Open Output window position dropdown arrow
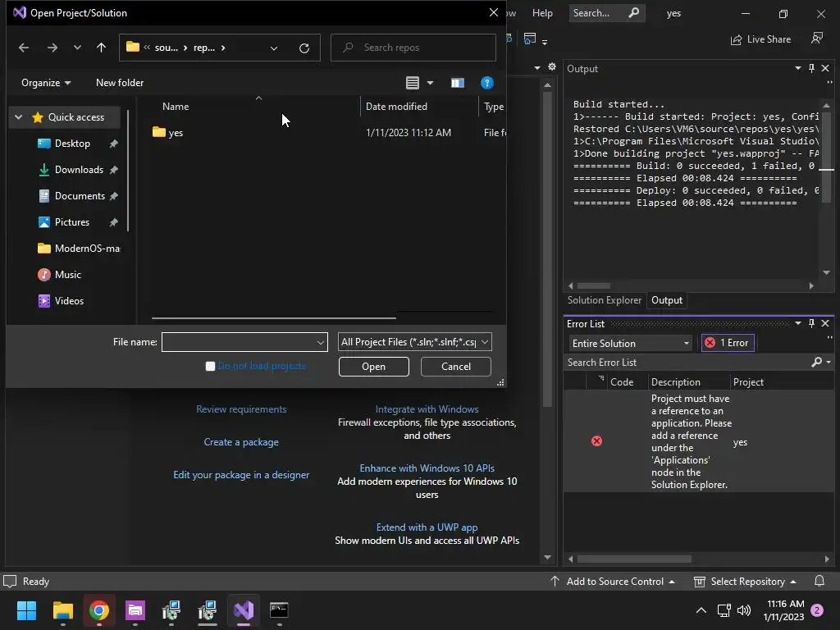 coord(798,68)
